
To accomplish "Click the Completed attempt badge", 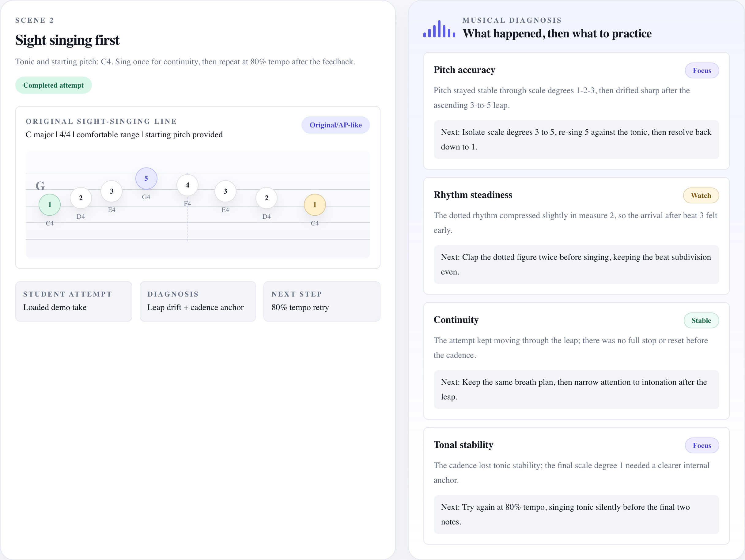I will click(x=54, y=85).
